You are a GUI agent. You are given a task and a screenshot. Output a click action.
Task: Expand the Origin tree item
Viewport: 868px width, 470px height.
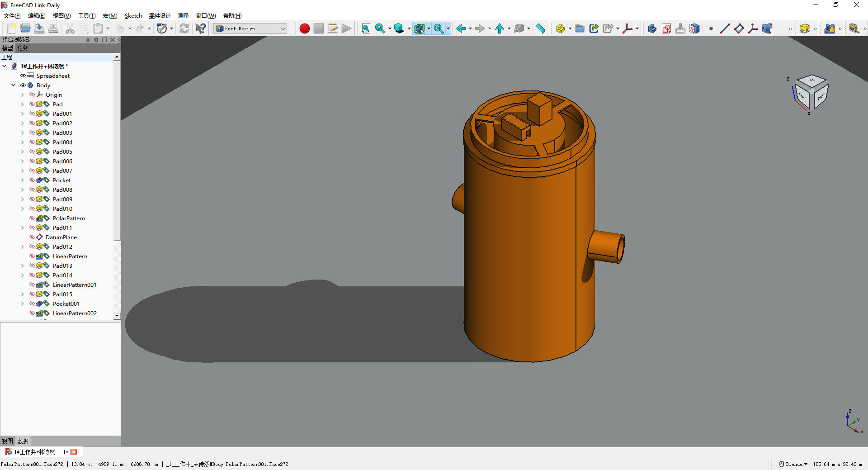coord(22,95)
